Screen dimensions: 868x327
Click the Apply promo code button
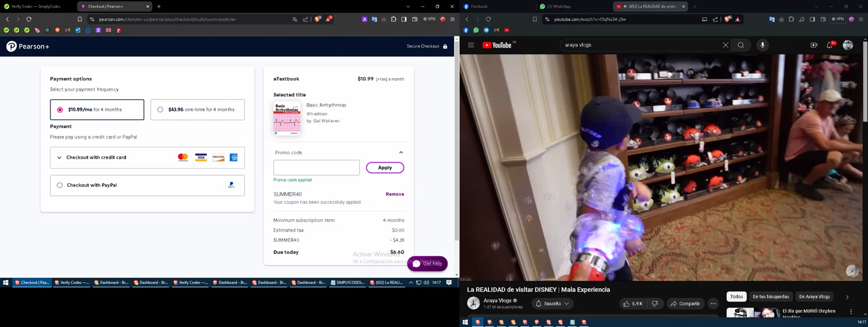point(385,168)
